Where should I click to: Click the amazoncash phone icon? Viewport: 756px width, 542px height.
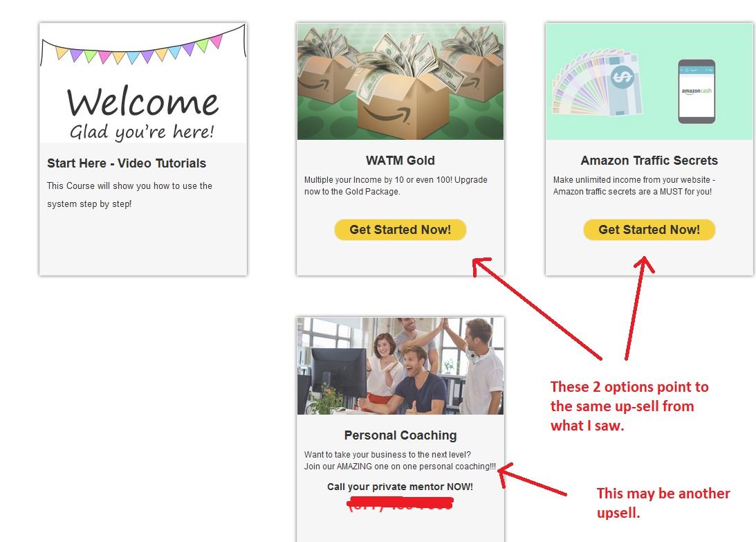click(697, 91)
